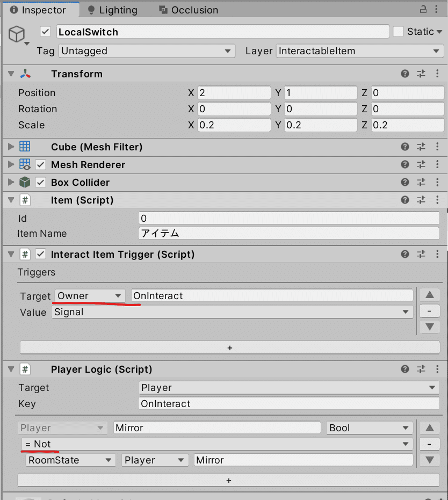Collapse the Transform component foldout
Viewport: 448px width, 500px height.
point(11,74)
